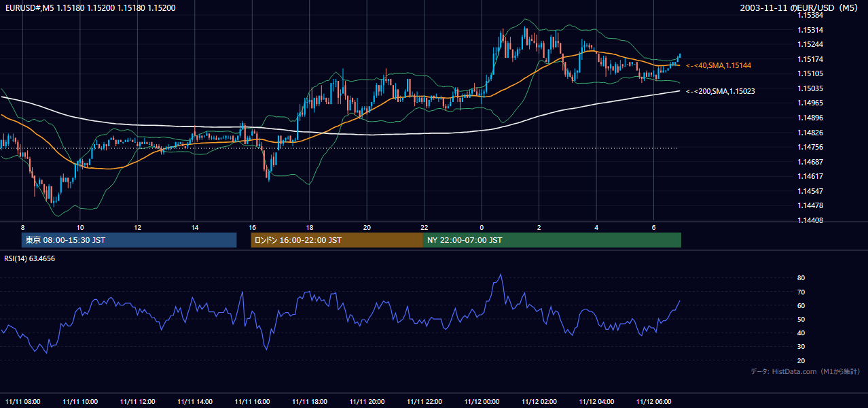Click price axis label 1.15244
Screen dimensions: 868x408
[810, 44]
